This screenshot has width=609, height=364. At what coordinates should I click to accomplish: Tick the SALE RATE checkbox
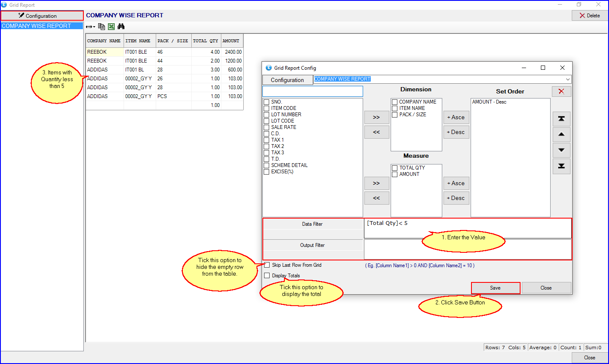(x=267, y=127)
